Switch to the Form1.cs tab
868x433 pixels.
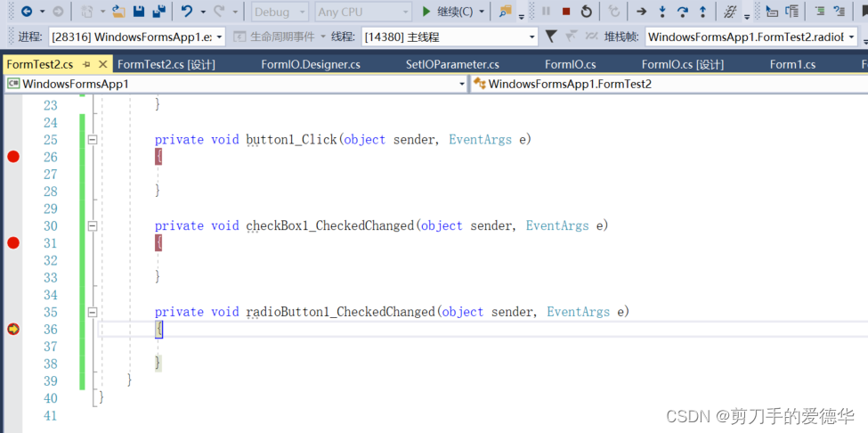pyautogui.click(x=792, y=65)
